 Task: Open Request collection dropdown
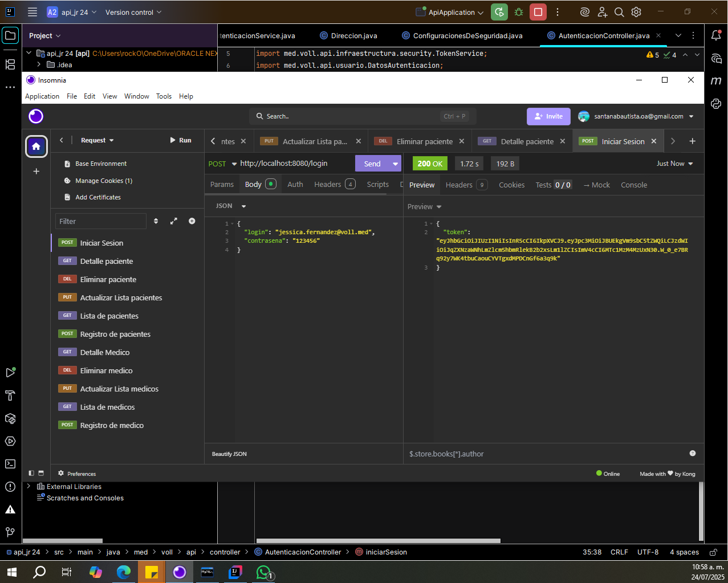pos(97,140)
